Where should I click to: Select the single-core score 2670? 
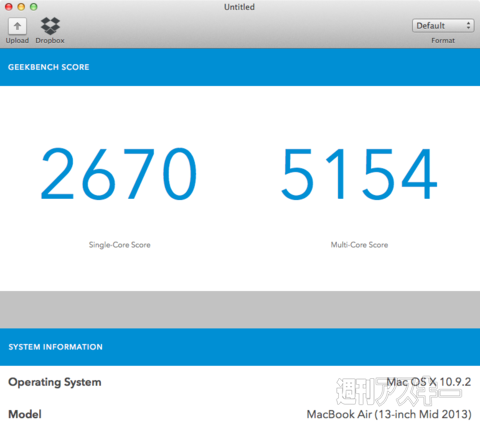119,174
